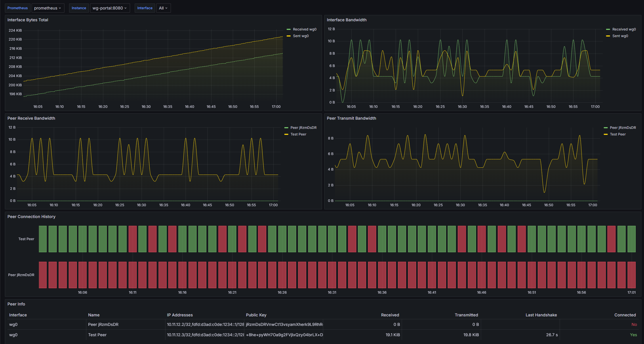The image size is (644, 344).
Task: Click the Public Key column header
Action: point(256,315)
